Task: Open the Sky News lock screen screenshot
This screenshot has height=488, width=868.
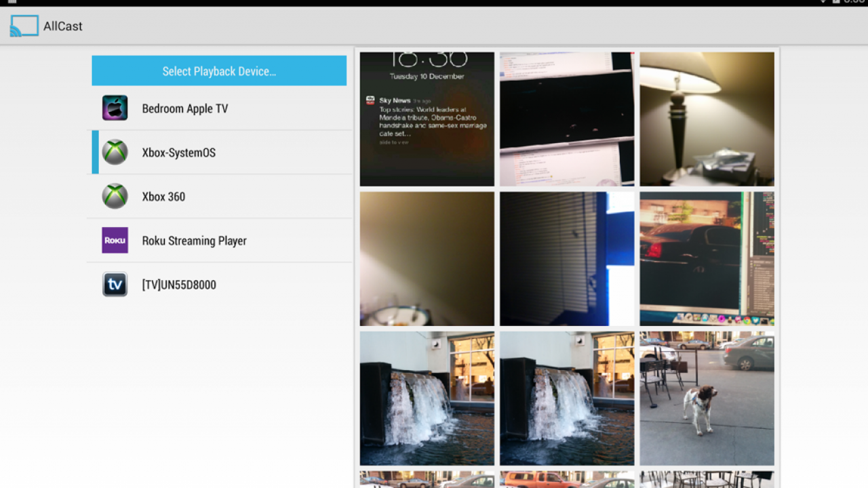Action: (427, 119)
